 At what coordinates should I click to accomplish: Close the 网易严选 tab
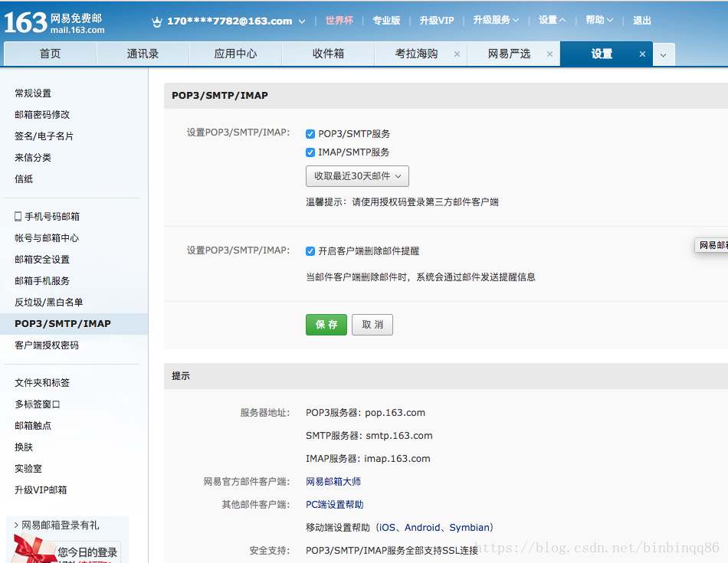point(549,54)
